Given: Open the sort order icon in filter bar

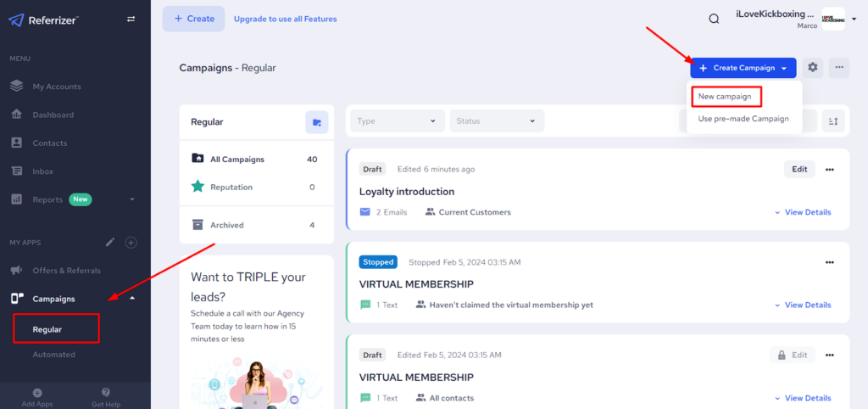Looking at the screenshot, I should coord(833,122).
